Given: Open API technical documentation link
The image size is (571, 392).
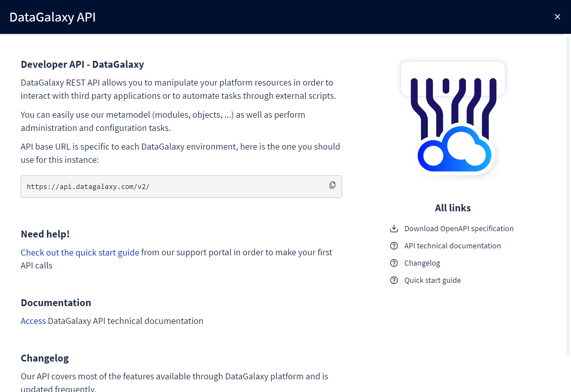Looking at the screenshot, I should tap(452, 246).
